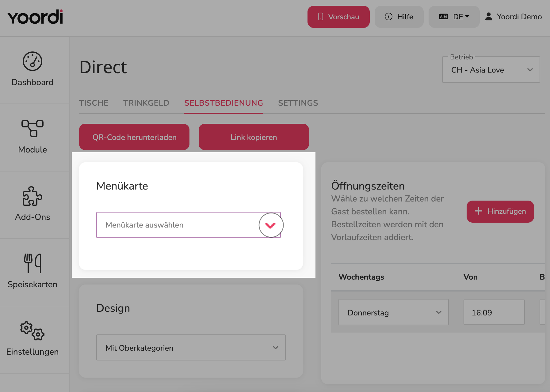Open the Einstellungen gears icon
This screenshot has width=550, height=392.
coord(32,331)
